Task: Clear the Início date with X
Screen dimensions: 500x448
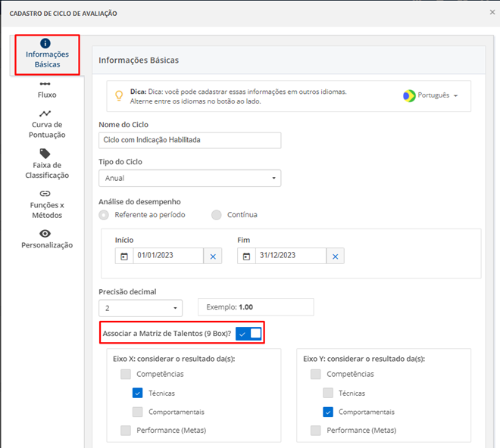Action: coord(213,257)
